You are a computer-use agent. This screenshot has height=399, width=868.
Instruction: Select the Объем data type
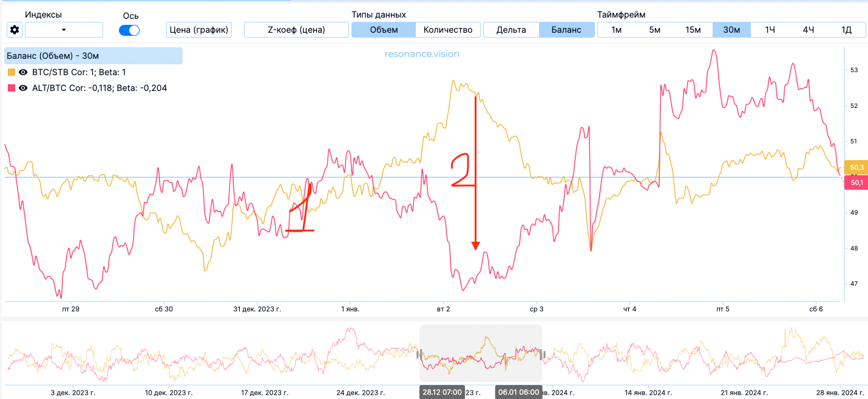pos(384,30)
